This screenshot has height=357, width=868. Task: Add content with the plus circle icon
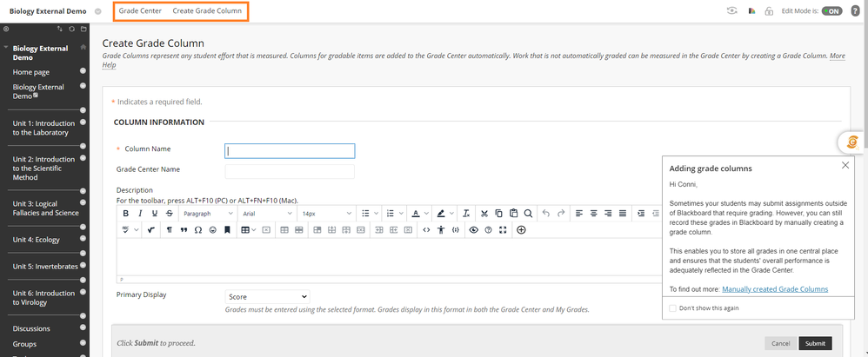click(521, 230)
